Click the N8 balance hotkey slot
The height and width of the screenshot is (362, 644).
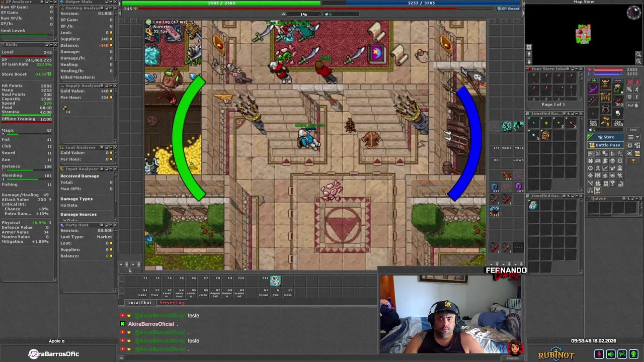tap(227, 293)
